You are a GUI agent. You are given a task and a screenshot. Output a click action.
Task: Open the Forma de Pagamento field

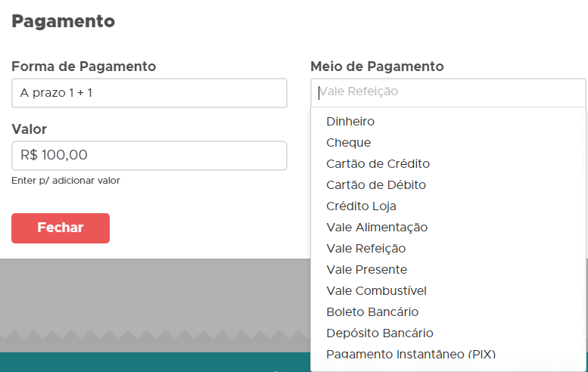pos(149,93)
